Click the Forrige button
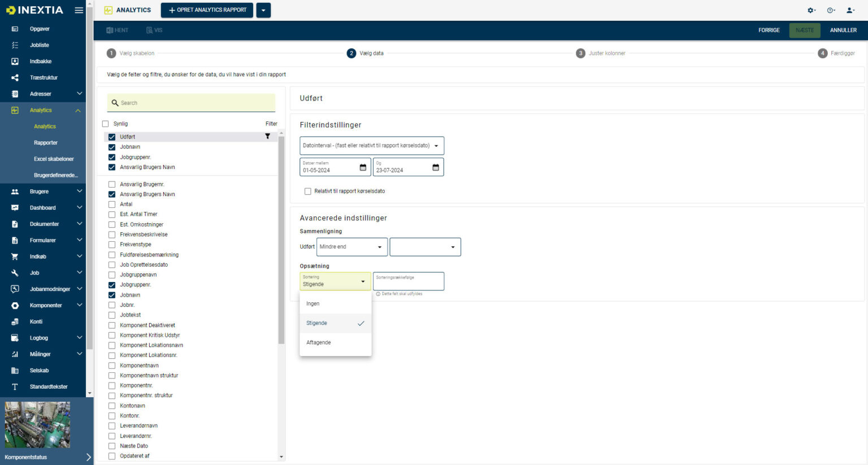 click(769, 31)
